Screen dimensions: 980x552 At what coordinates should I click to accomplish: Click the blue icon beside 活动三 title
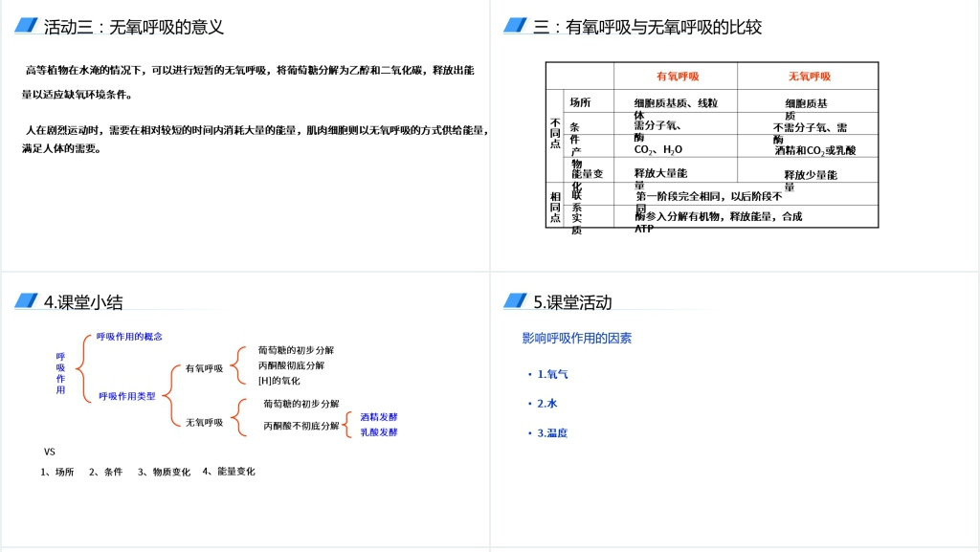click(x=27, y=26)
